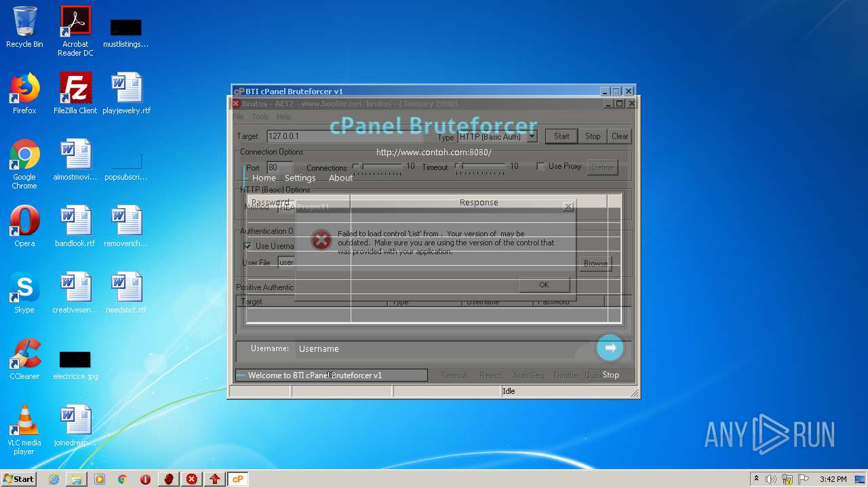
Task: Click the Response column header
Action: (479, 202)
